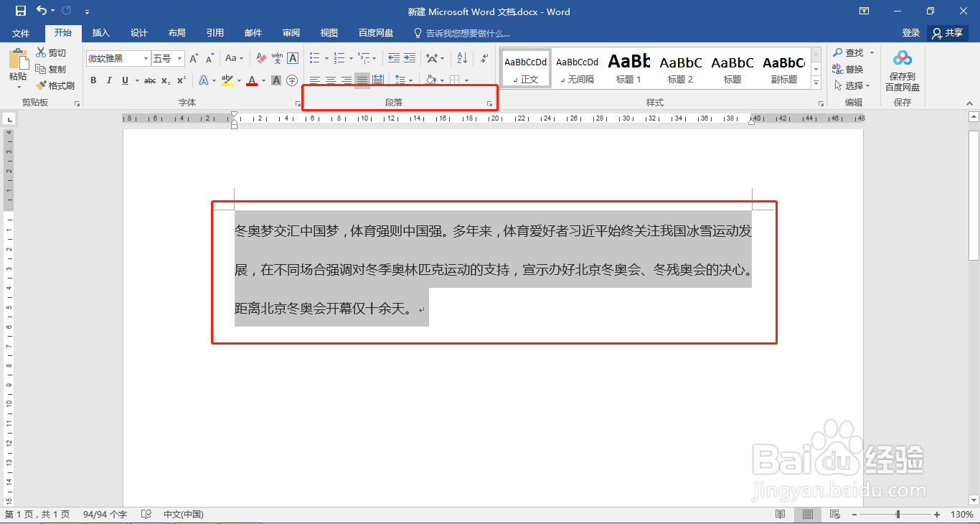
Task: Click the Ribbon Display Options icon in title bar
Action: click(x=864, y=11)
